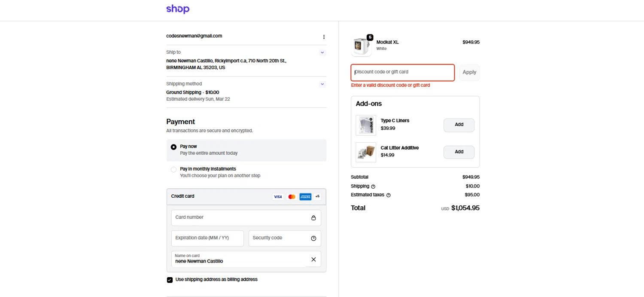This screenshot has height=297, width=644.
Task: Click the Apply discount button
Action: pyautogui.click(x=469, y=72)
